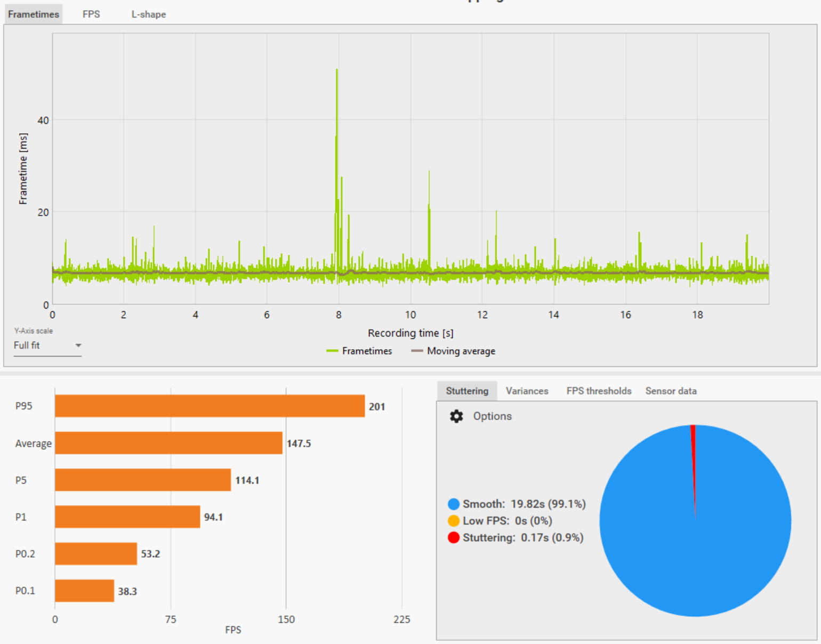Viewport: 821px width, 644px height.
Task: Click the 'Low FPS: 0s (0%)' text
Action: click(x=507, y=521)
